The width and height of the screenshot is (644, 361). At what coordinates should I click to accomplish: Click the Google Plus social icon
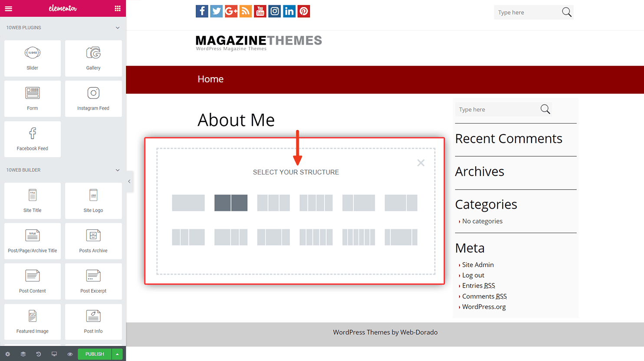[231, 11]
